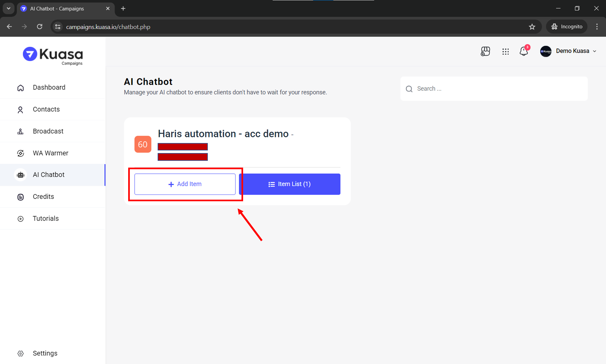
Task: Open a new browser tab
Action: point(123,8)
